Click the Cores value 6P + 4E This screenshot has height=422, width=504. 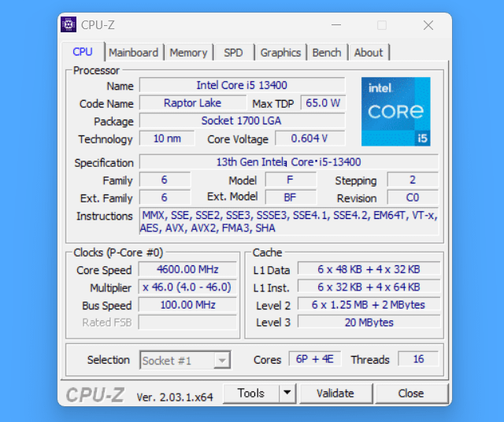[315, 359]
